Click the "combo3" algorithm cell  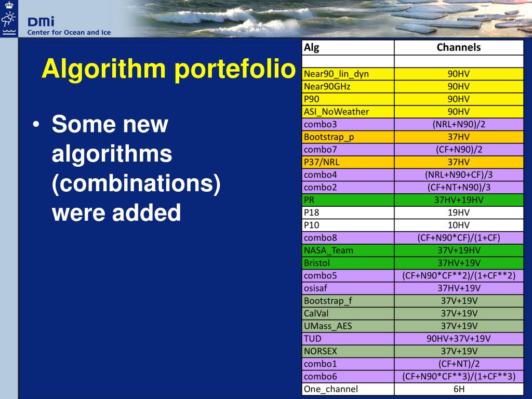[x=348, y=124]
